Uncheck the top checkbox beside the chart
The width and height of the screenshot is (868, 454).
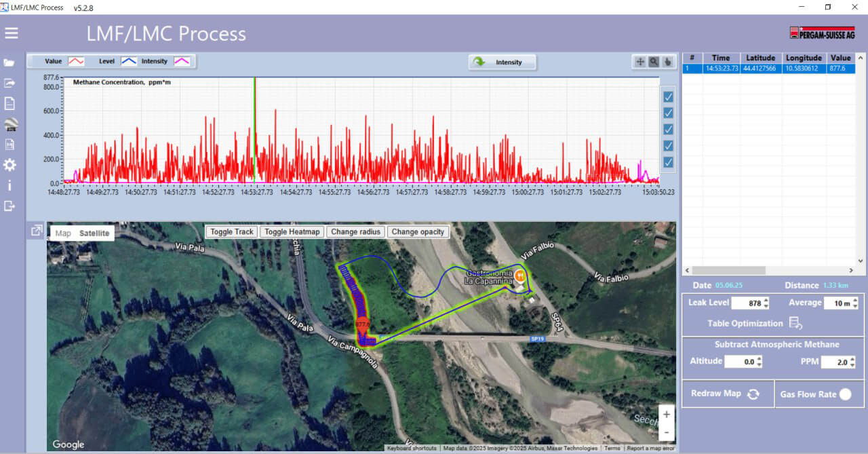[668, 96]
